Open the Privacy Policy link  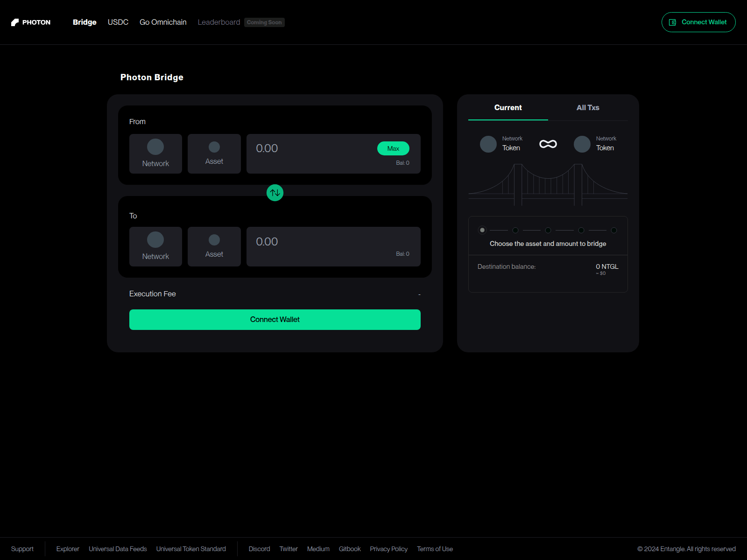click(x=389, y=549)
